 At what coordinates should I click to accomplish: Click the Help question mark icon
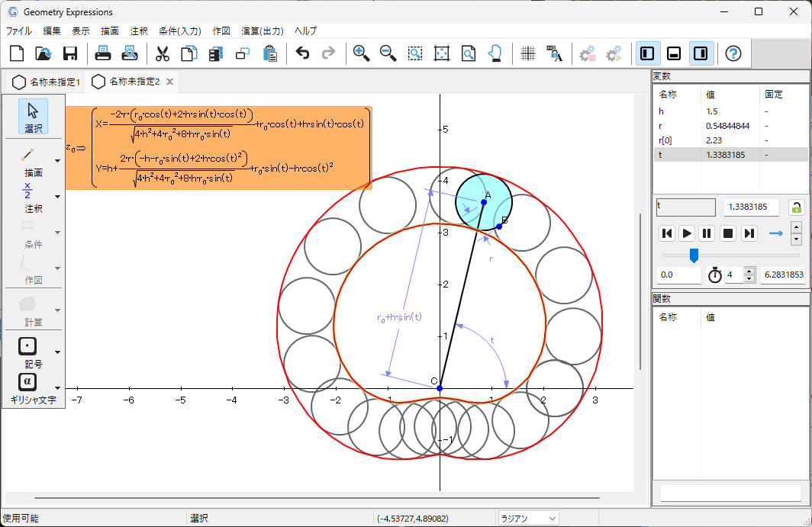733,53
